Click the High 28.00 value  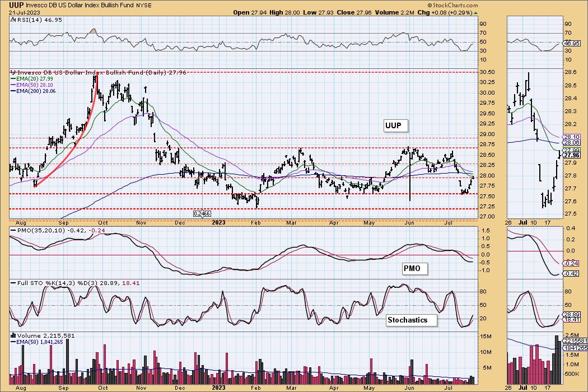click(284, 12)
